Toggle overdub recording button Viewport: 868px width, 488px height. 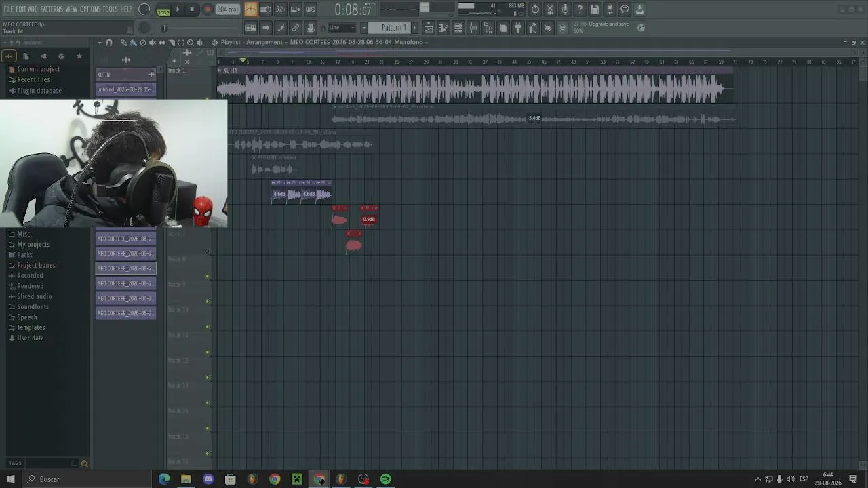296,9
